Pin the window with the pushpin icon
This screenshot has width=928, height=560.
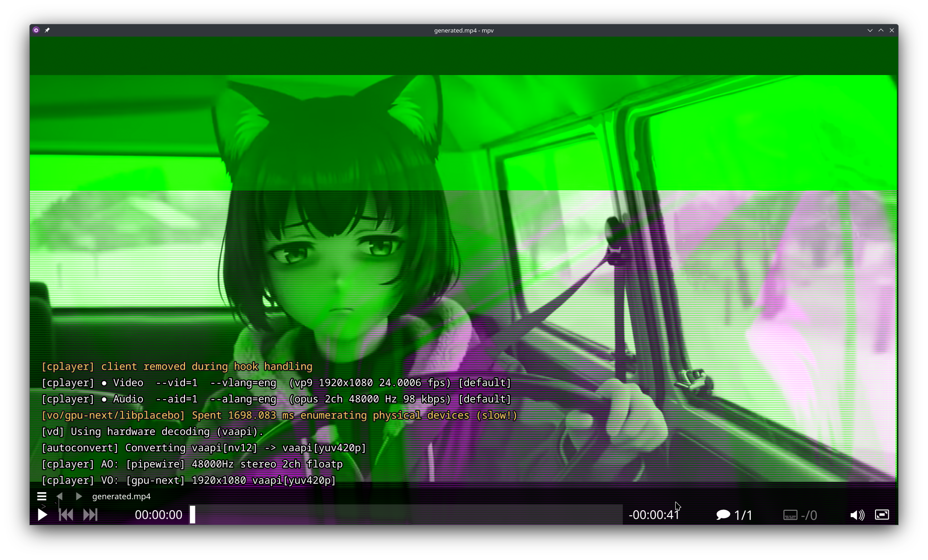[x=47, y=30]
